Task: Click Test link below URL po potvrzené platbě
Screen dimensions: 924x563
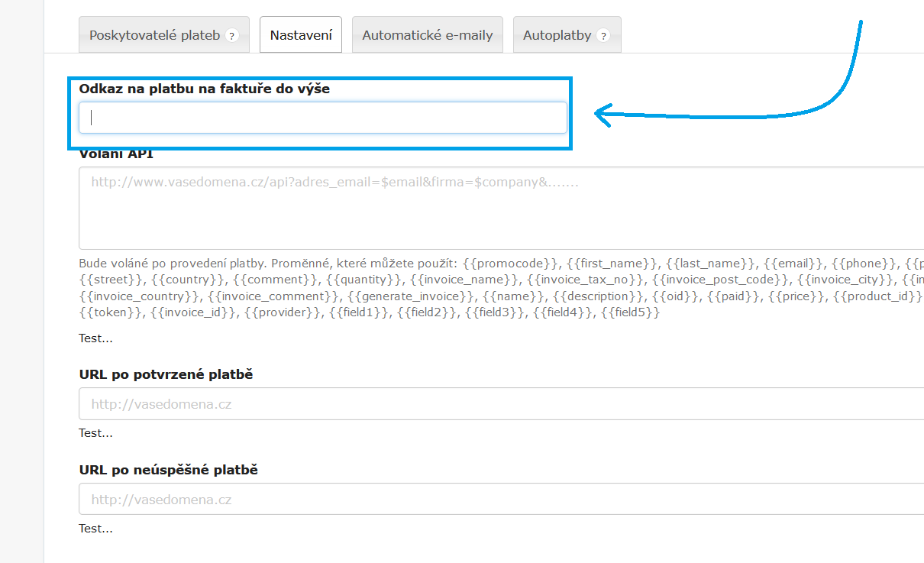Action: click(95, 433)
